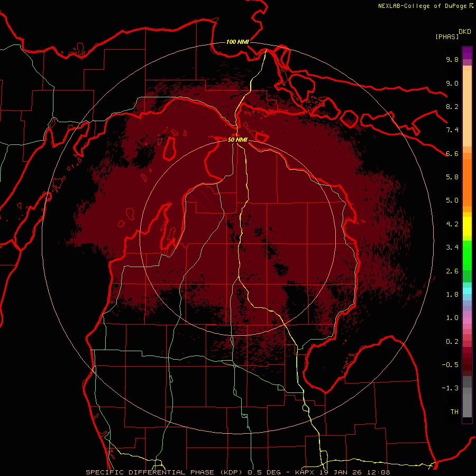Click the "3.4" scale value
This screenshot has width=476, height=476.
tap(452, 248)
